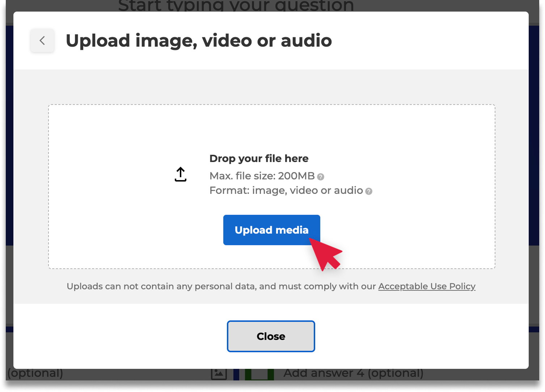
Task: Click the Add answer 4 optional field
Action: [x=353, y=373]
